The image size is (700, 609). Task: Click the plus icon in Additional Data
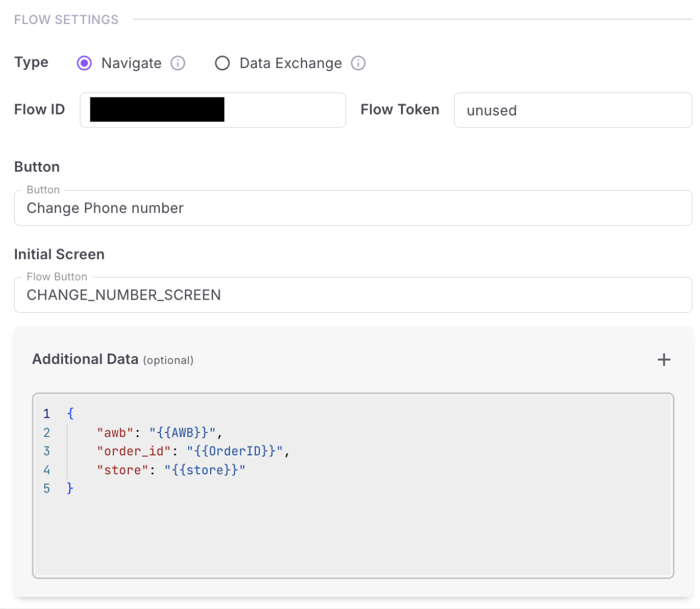point(664,360)
